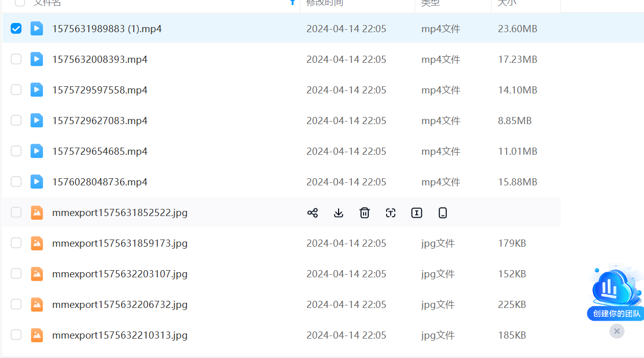The width and height of the screenshot is (644, 358).
Task: Download mmexport1575631852522.jpg using the download icon
Action: pyautogui.click(x=339, y=213)
